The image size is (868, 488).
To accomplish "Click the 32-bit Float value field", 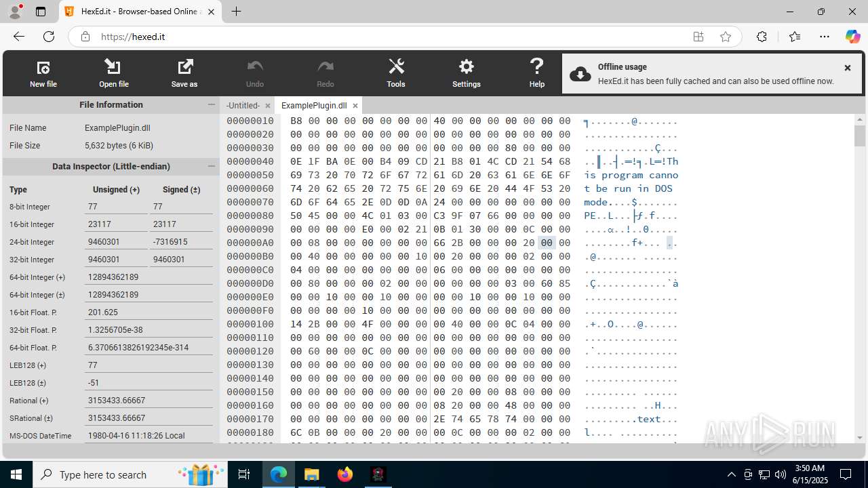I will 148,330.
